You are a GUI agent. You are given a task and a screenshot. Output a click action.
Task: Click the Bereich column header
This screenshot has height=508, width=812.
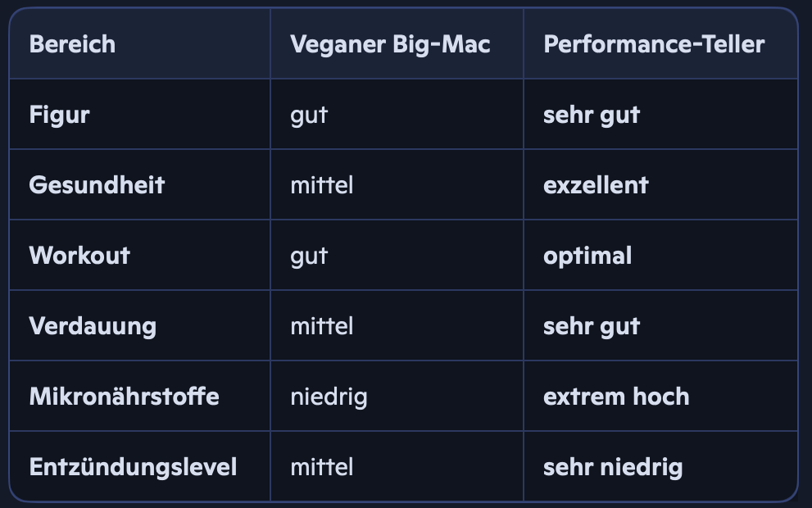72,44
